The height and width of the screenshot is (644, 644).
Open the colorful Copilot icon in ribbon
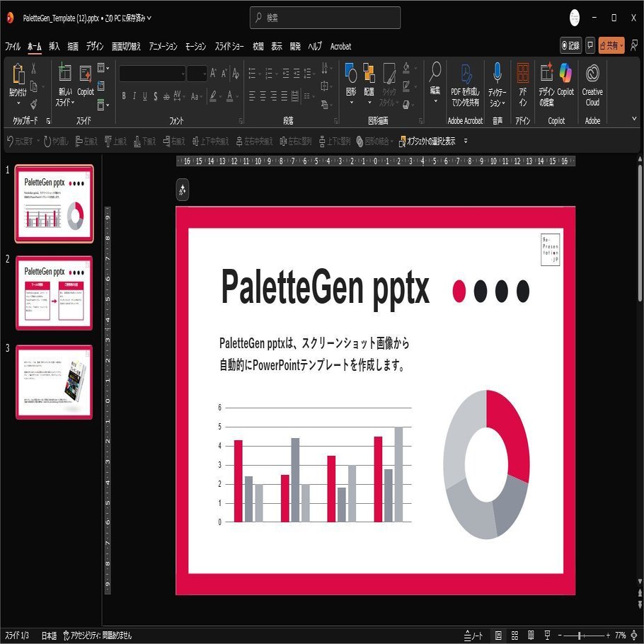(565, 73)
